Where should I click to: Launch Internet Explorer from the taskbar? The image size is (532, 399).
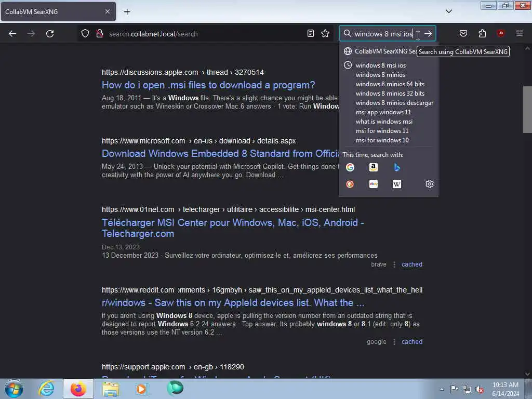tap(46, 389)
